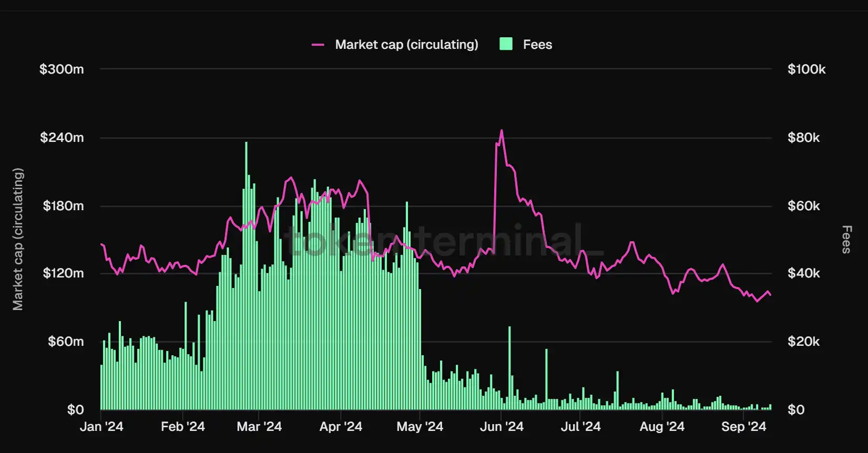Click the vertical Market cap (circulating) axis title

18,239
